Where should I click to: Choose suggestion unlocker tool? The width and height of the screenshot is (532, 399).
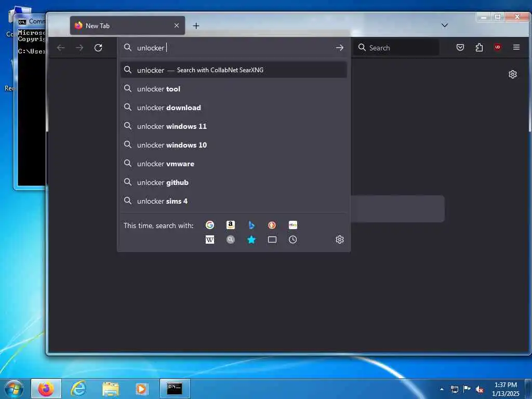(234, 89)
